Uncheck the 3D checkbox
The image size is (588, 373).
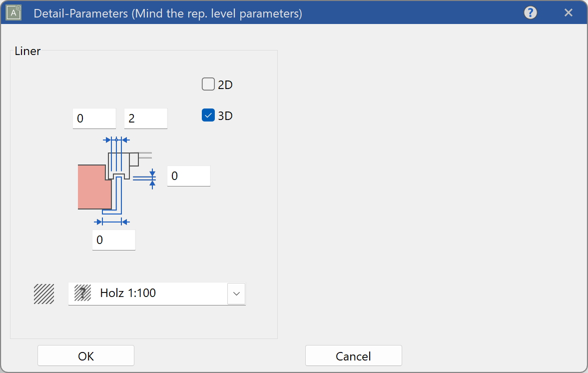click(208, 115)
